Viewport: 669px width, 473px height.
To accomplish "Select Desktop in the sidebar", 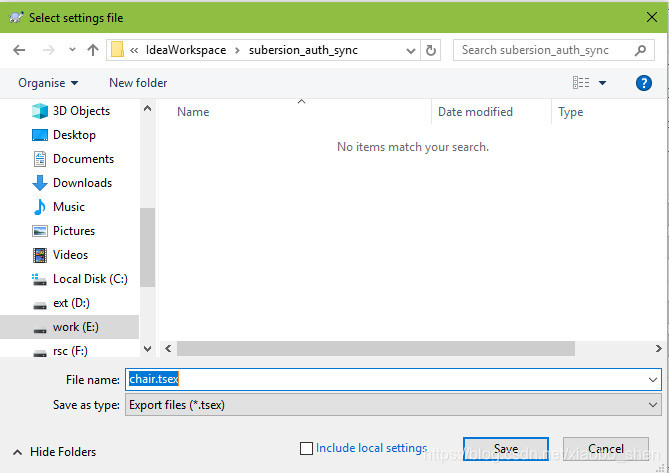I will (64, 135).
